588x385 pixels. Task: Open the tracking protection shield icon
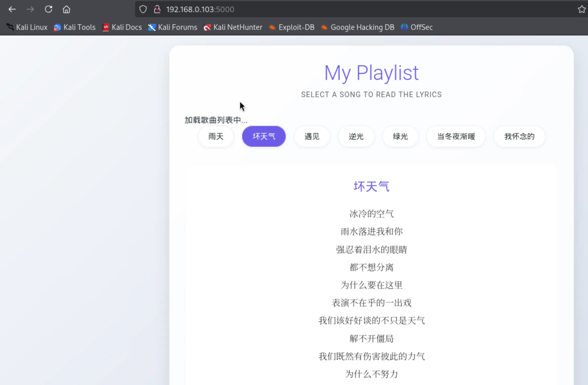coord(143,9)
